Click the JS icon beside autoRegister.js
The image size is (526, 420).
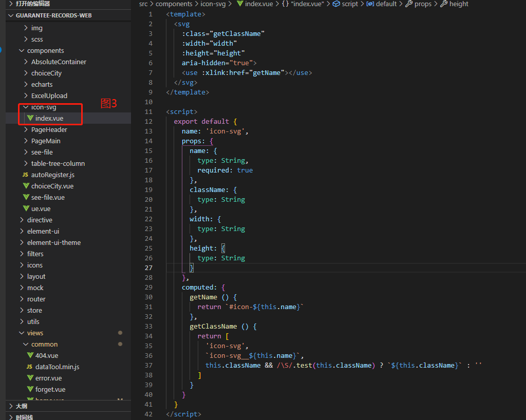click(25, 175)
